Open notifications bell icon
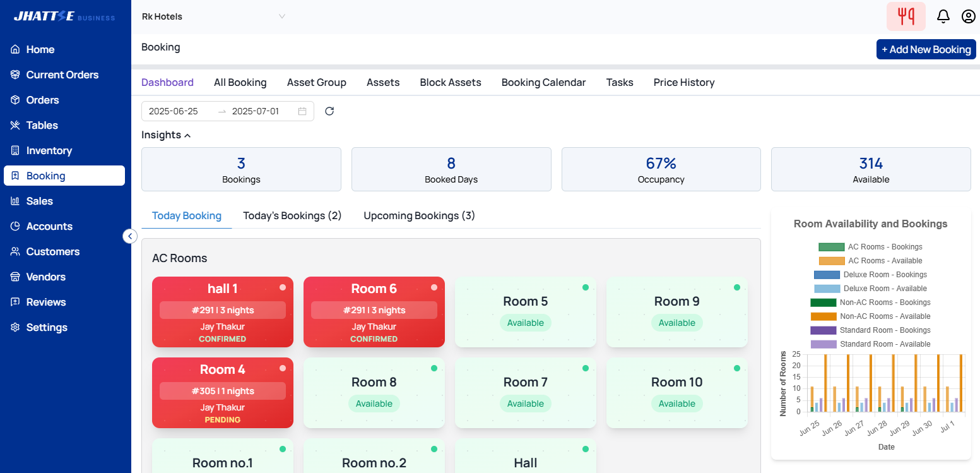This screenshot has width=980, height=473. 943,16
